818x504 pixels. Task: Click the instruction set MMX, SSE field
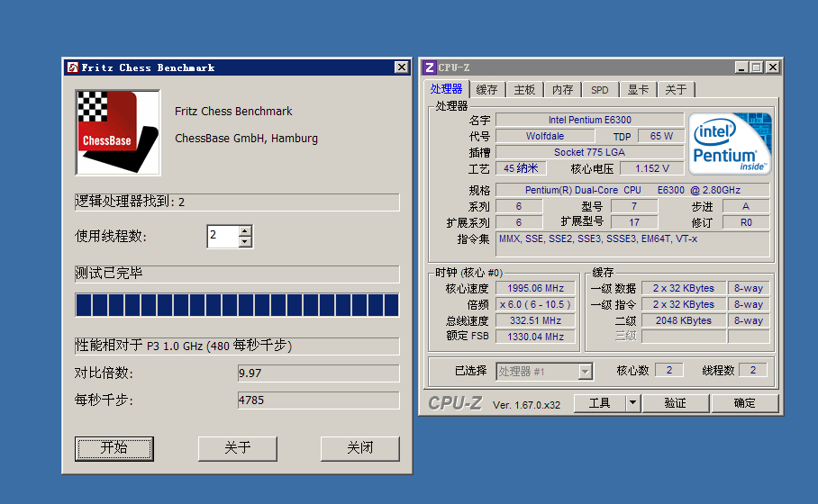[x=632, y=244]
